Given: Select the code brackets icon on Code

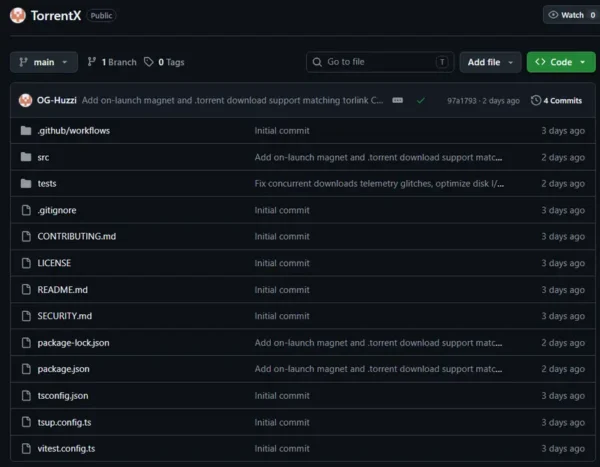Looking at the screenshot, I should [540, 62].
